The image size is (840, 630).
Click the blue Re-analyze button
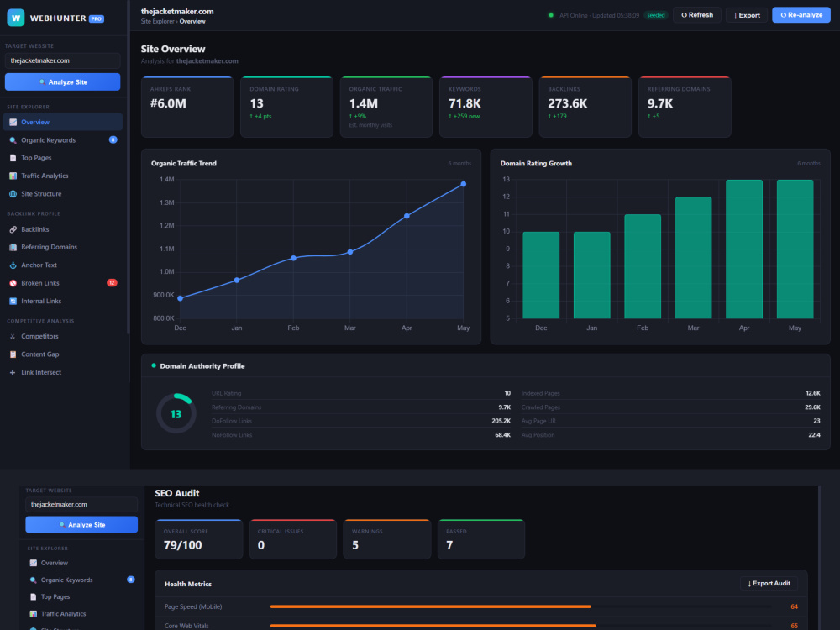[801, 15]
